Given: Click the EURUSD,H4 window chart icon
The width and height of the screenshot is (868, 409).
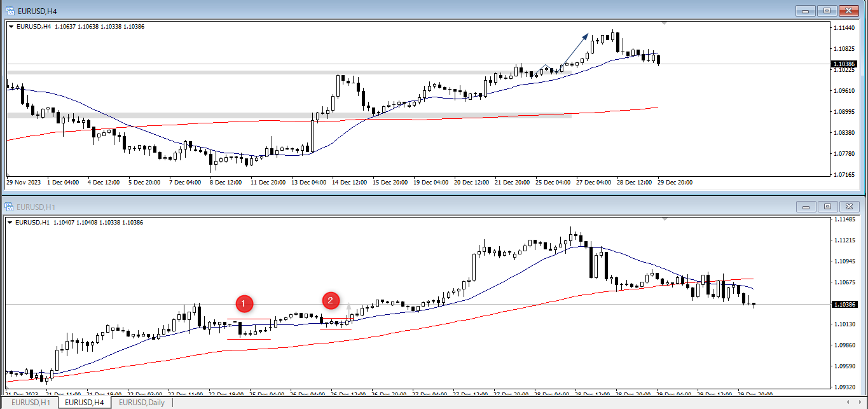Looking at the screenshot, I should pyautogui.click(x=10, y=10).
